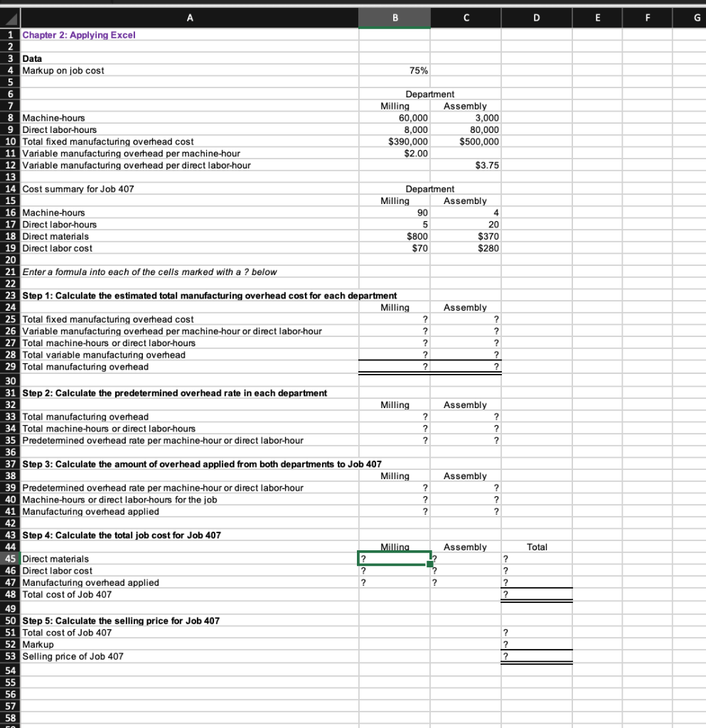Screen dimensions: 706x728
Task: Select row 53 header
Action: [x=10, y=656]
